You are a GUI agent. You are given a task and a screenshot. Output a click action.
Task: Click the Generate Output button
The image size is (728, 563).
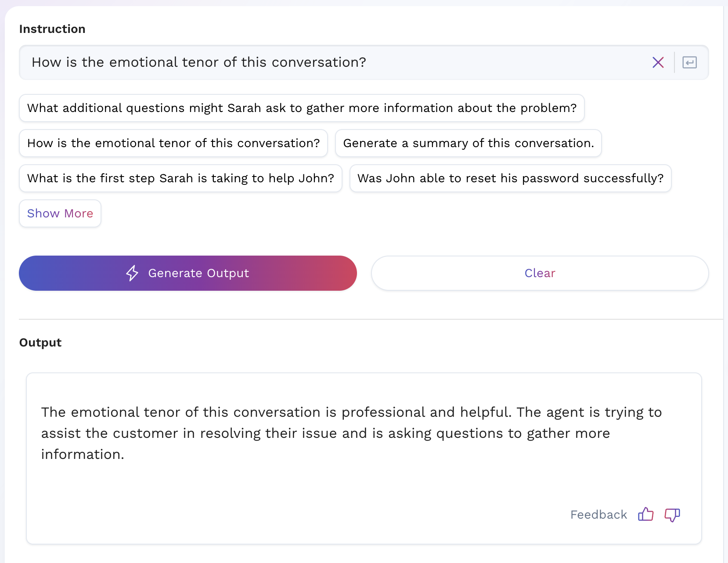coord(188,273)
